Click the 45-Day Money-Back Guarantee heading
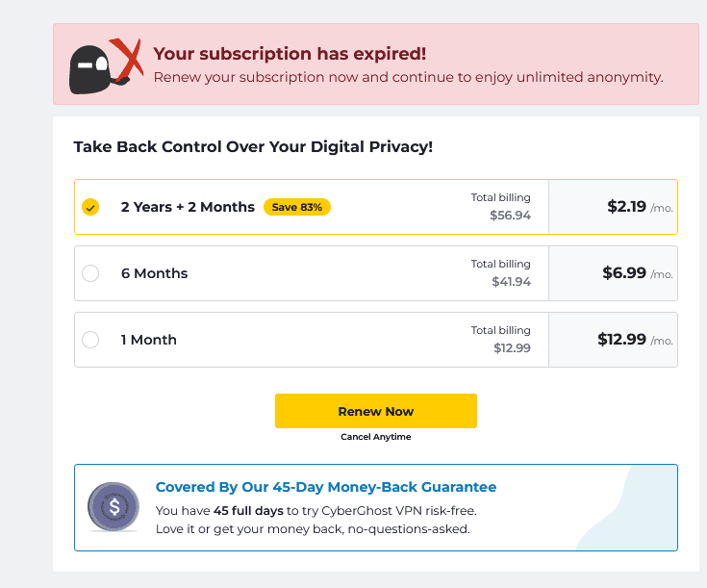707x588 pixels. click(x=326, y=487)
